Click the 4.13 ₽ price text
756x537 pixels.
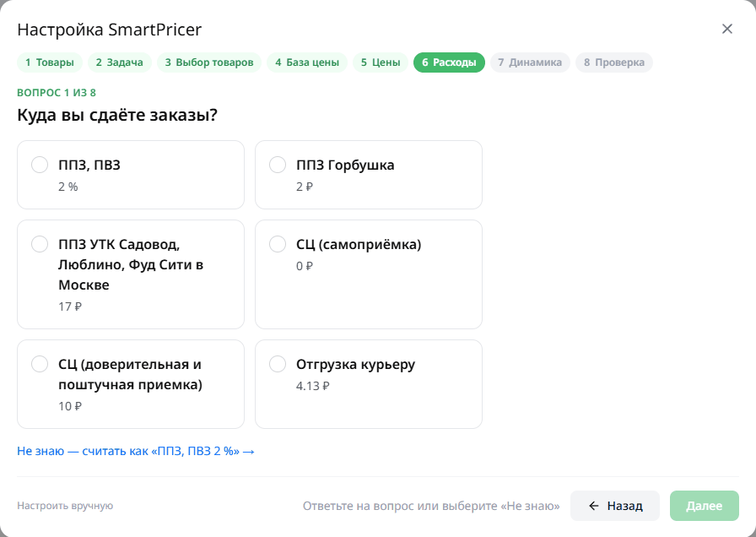point(312,386)
